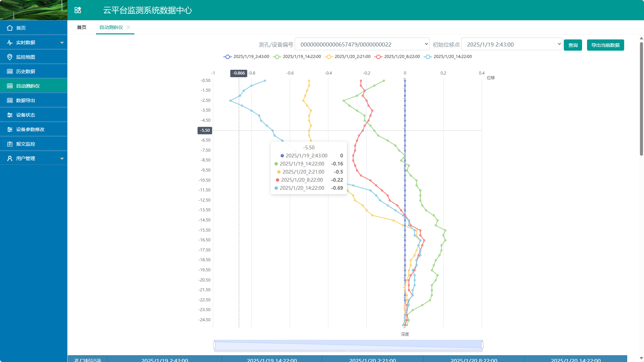The height and width of the screenshot is (362, 644).
Task: Click the 查询 query button
Action: coord(573,45)
